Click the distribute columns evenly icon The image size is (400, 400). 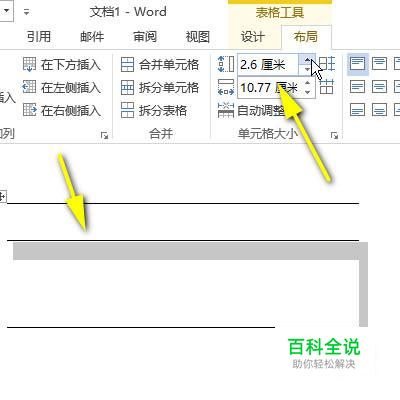(x=327, y=87)
